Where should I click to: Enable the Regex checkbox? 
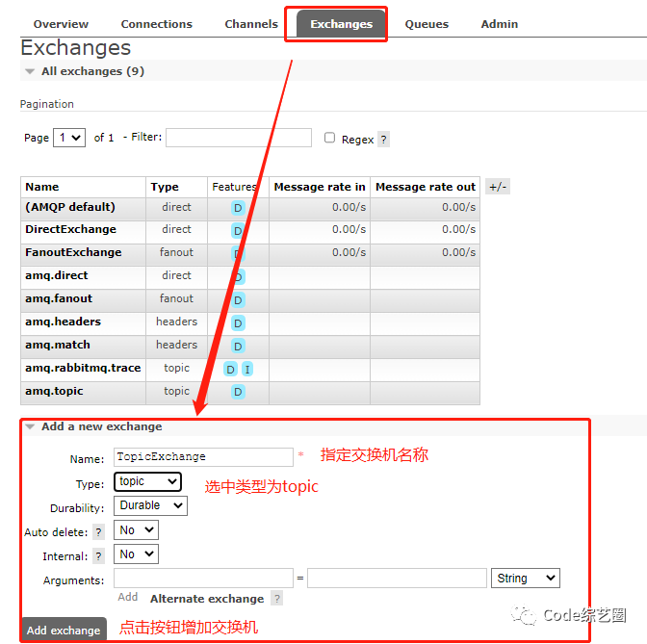[x=329, y=138]
